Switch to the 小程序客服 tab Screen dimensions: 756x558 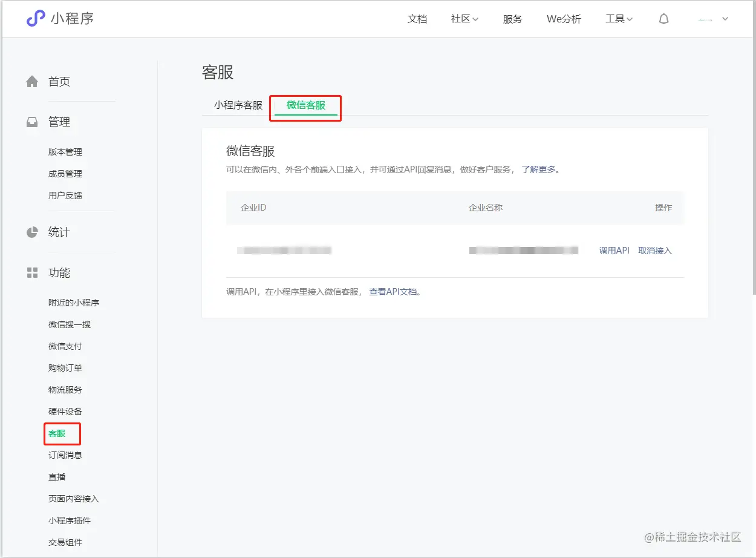coord(238,105)
